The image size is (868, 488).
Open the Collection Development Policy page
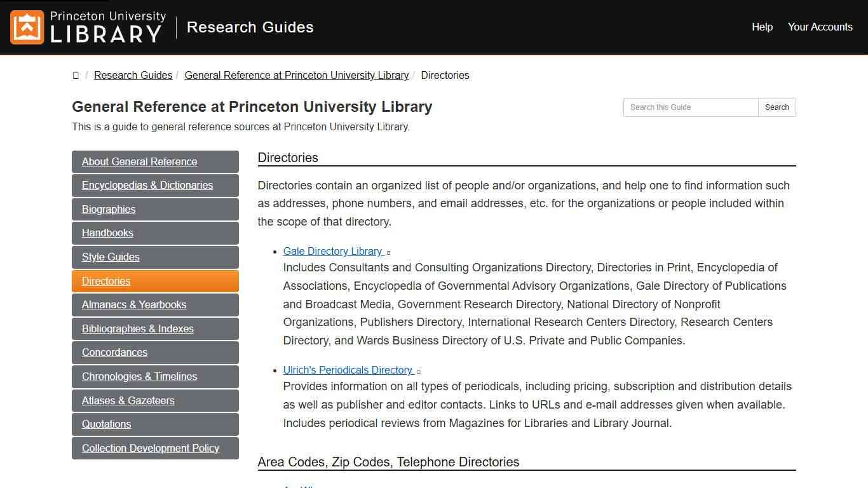coord(151,448)
